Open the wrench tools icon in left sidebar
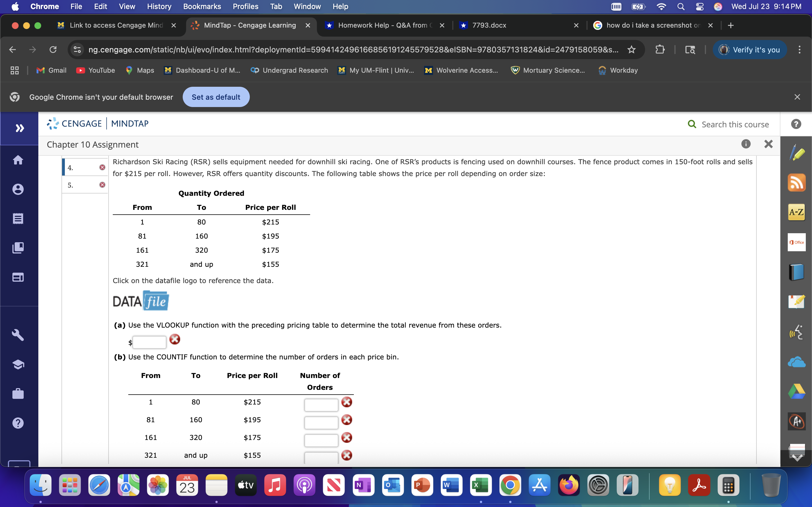812x507 pixels. (x=18, y=335)
